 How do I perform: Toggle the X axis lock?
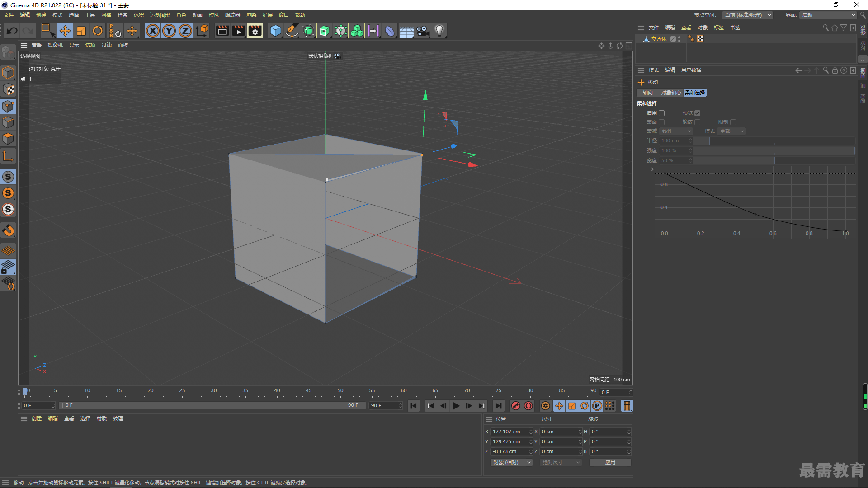[x=153, y=31]
